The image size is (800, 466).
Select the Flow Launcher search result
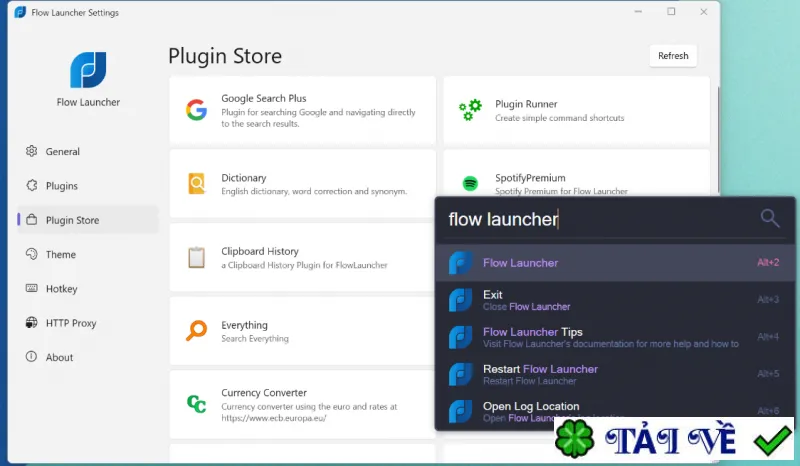point(615,262)
